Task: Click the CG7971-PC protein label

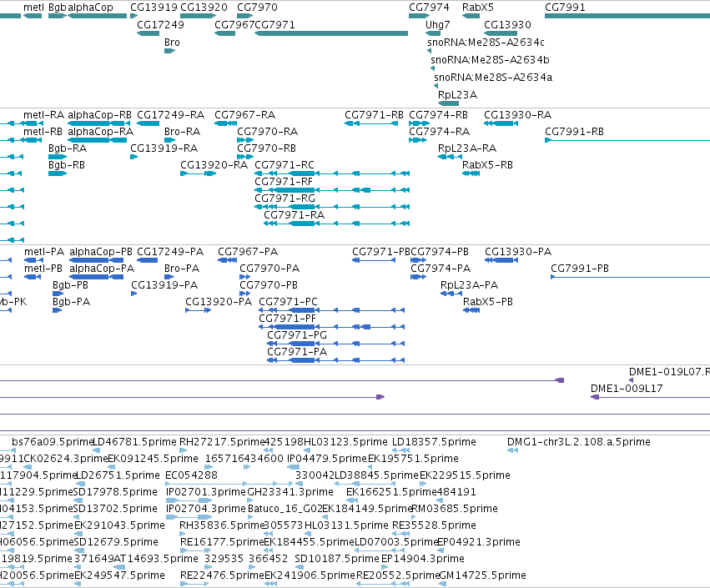Action: [289, 302]
